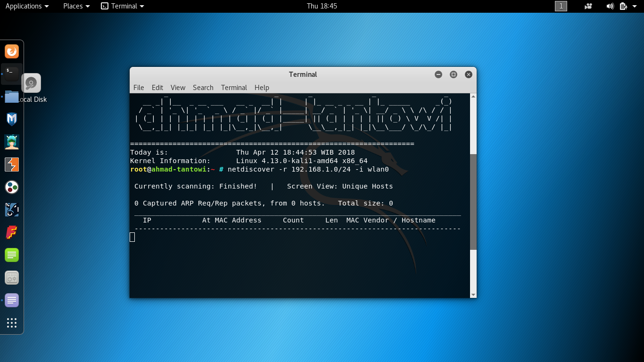Image resolution: width=644 pixels, height=362 pixels.
Task: Switch workspace via indicator 1
Action: (561, 6)
